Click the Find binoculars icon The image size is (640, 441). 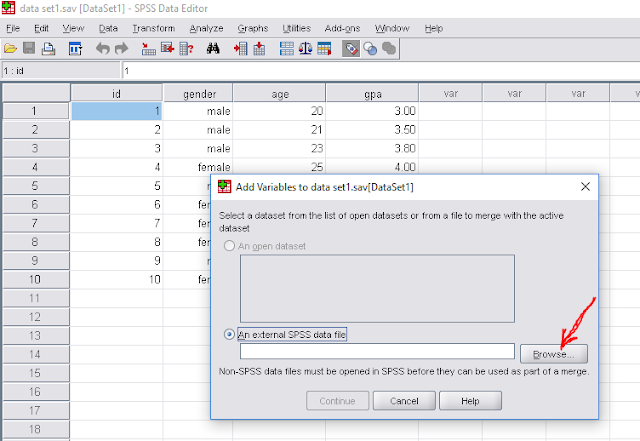click(x=213, y=49)
